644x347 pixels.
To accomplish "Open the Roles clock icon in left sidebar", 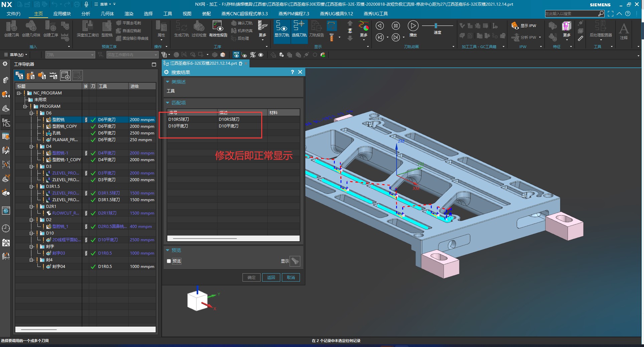I will point(6,229).
